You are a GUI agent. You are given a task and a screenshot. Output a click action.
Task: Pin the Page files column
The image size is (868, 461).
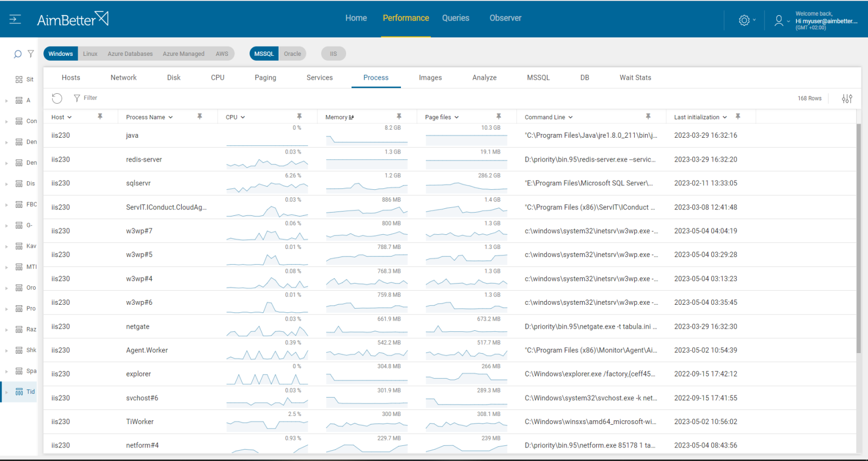pyautogui.click(x=499, y=117)
